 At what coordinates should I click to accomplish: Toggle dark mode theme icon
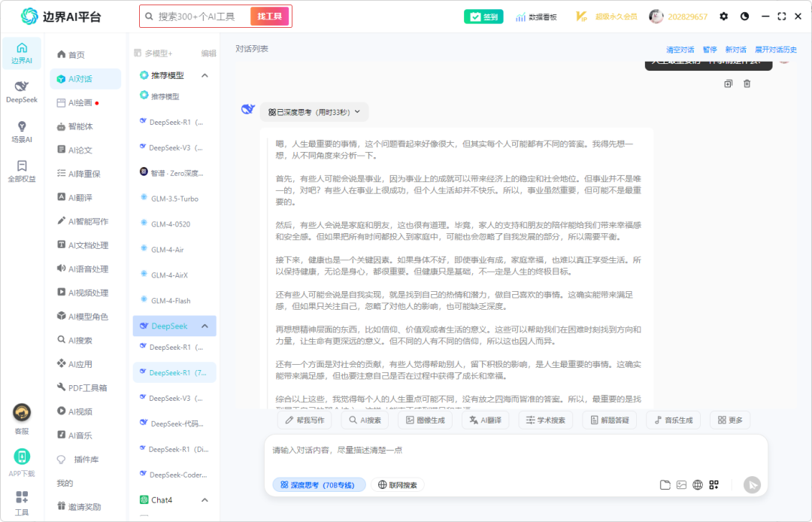coord(744,16)
